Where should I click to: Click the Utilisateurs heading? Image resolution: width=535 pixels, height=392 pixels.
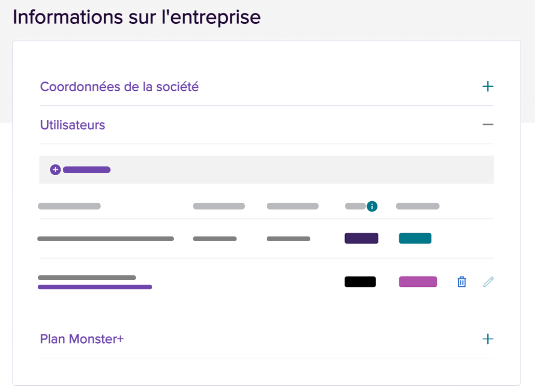[72, 125]
